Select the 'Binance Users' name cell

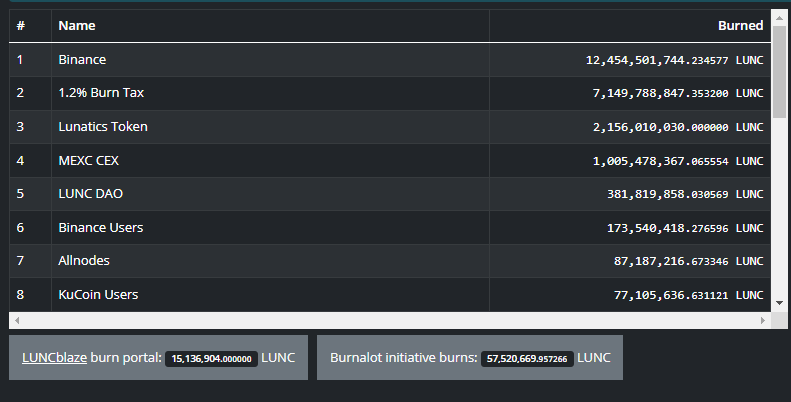pos(270,228)
